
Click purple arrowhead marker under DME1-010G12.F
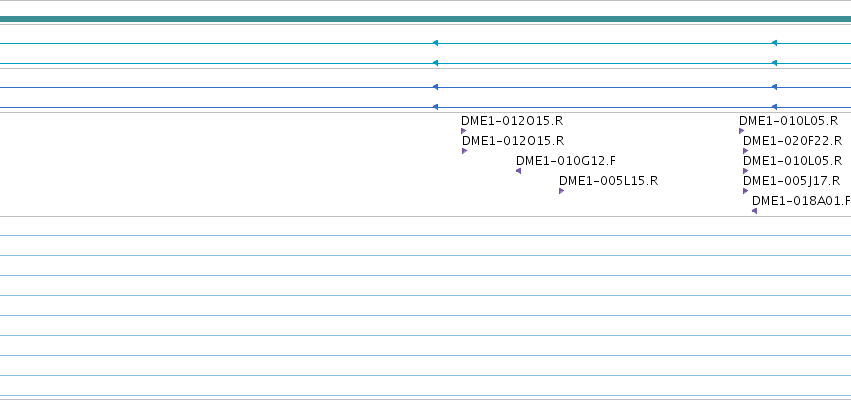coord(518,171)
